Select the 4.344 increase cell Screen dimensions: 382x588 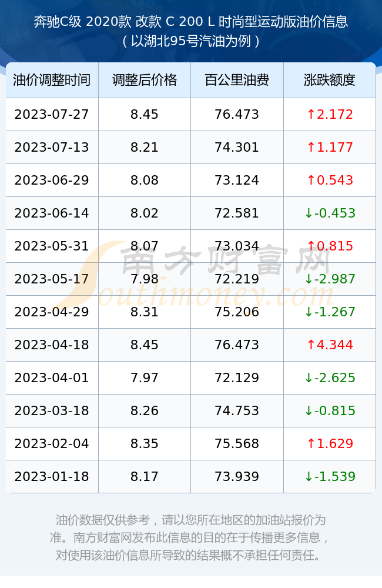[330, 345]
